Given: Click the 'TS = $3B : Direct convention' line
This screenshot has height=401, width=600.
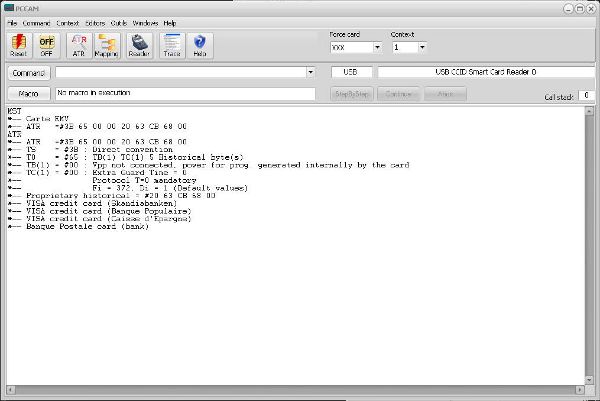Looking at the screenshot, I should (90, 150).
